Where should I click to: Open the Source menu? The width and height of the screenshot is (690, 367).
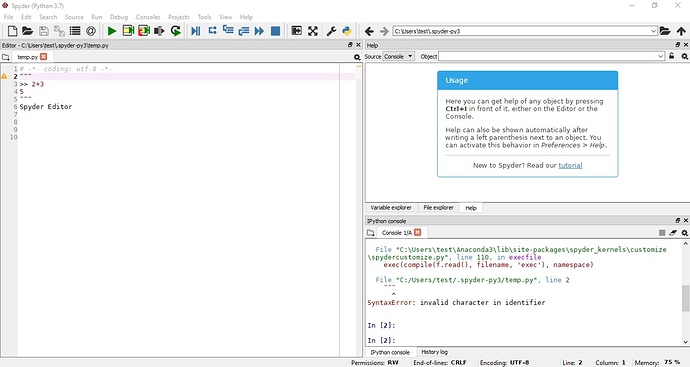pos(74,17)
